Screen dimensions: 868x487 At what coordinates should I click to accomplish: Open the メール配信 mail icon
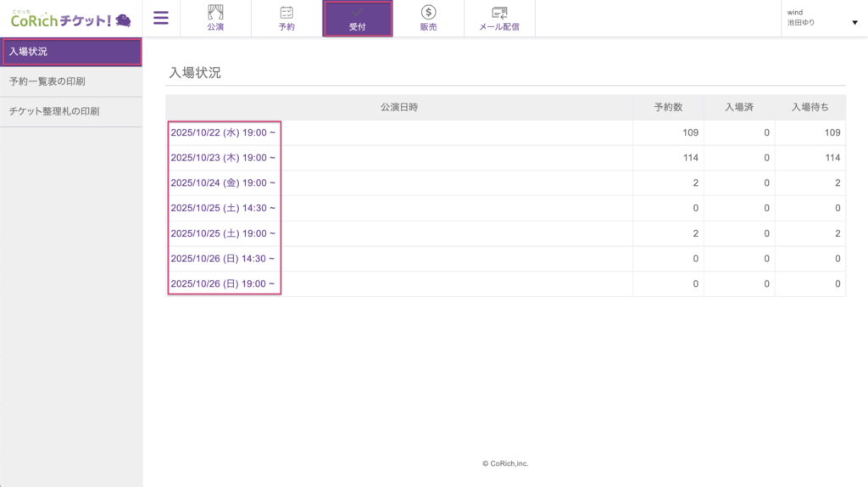pos(499,13)
